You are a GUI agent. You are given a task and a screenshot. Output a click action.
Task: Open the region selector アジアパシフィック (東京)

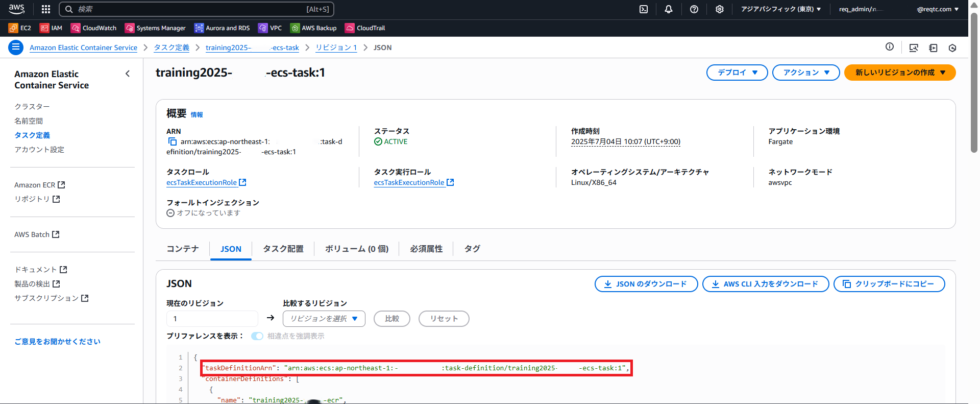coord(781,9)
